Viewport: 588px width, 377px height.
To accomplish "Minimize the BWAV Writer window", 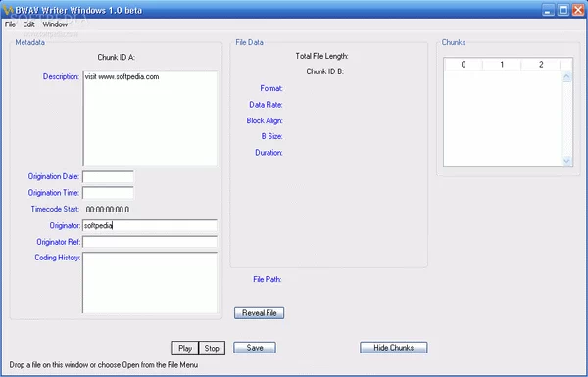I will (x=548, y=10).
